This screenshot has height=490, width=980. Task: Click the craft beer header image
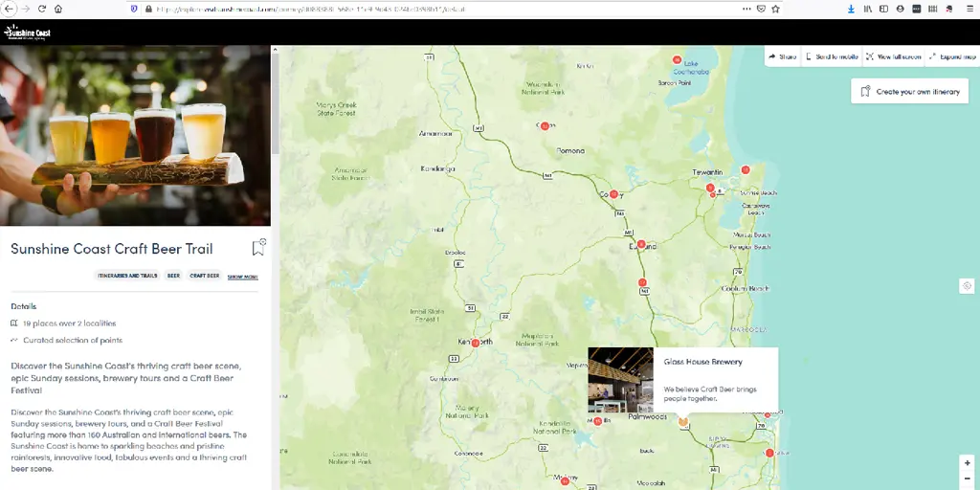pos(135,135)
